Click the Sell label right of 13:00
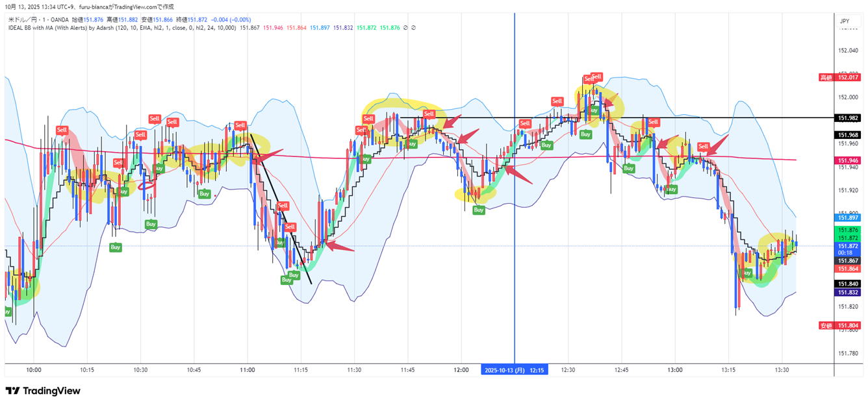Viewport: 868px width, 405px height. click(x=702, y=147)
